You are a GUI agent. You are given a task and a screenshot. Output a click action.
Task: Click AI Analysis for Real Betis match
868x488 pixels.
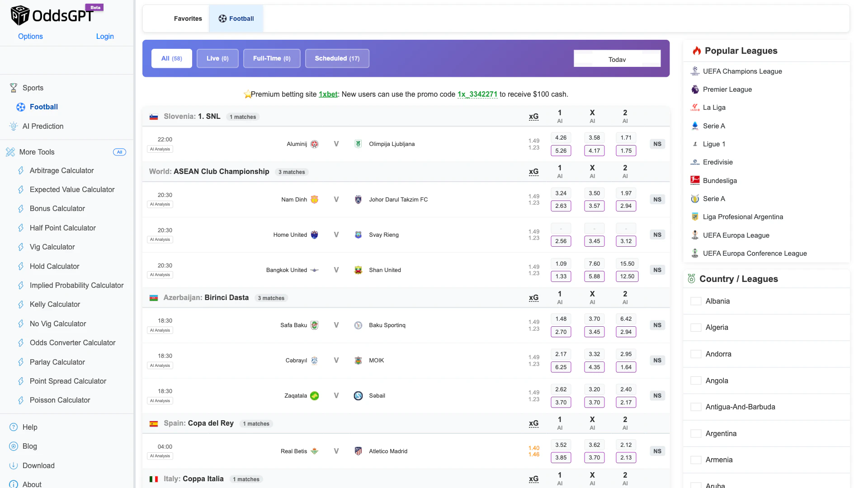click(160, 456)
